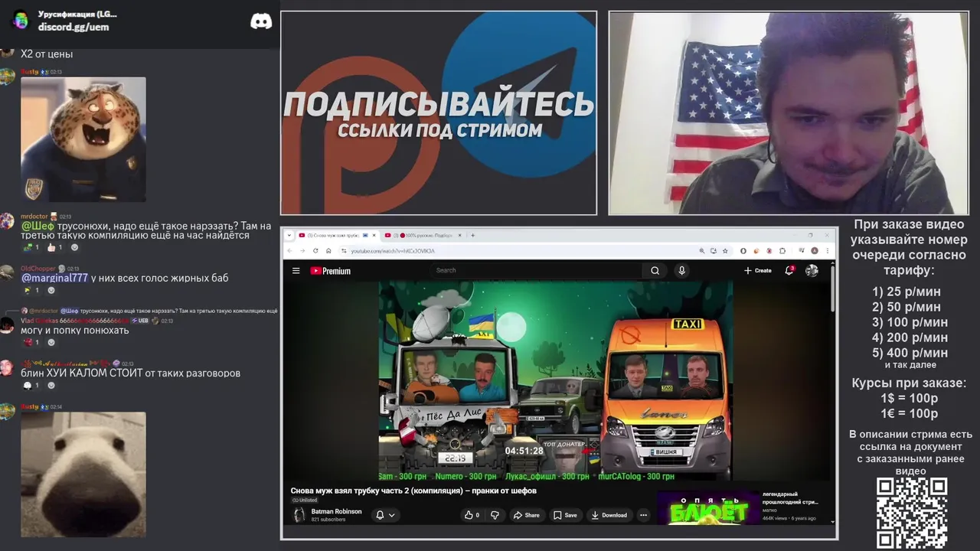980x551 pixels.
Task: Open a new browser tab with plus
Action: coord(472,235)
